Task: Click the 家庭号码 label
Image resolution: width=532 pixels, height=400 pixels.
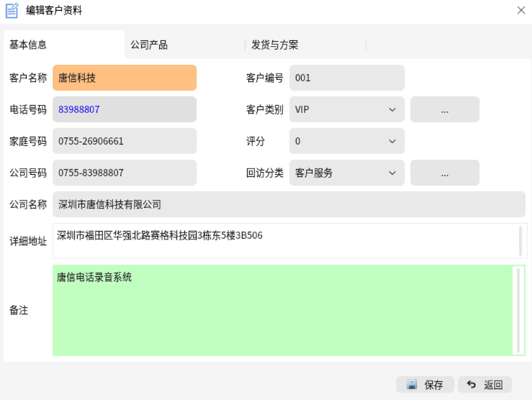Action: pos(28,141)
